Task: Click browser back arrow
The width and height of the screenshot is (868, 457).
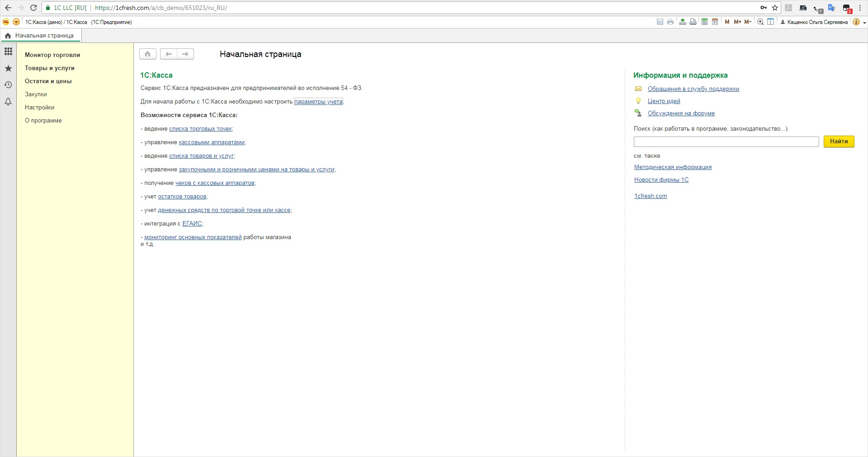Action: pyautogui.click(x=8, y=8)
